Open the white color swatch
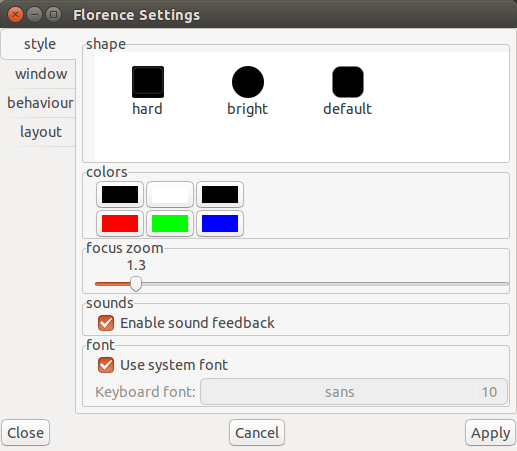This screenshot has height=451, width=517. [170, 195]
